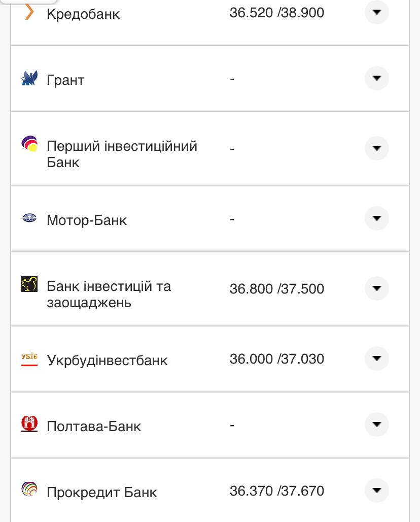Open the Укрбудінвестбанк name link
Viewport: 420px width, 522px height.
107,361
